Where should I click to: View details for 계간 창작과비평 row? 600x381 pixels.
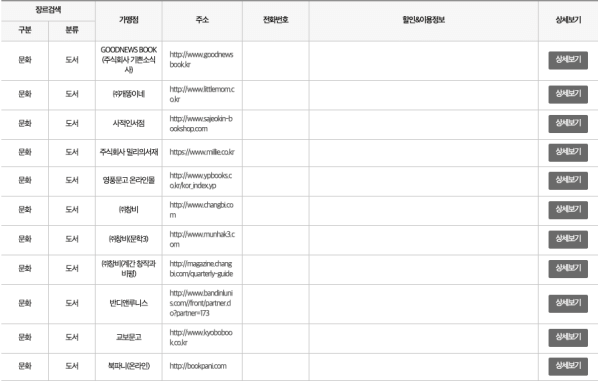pos(568,269)
